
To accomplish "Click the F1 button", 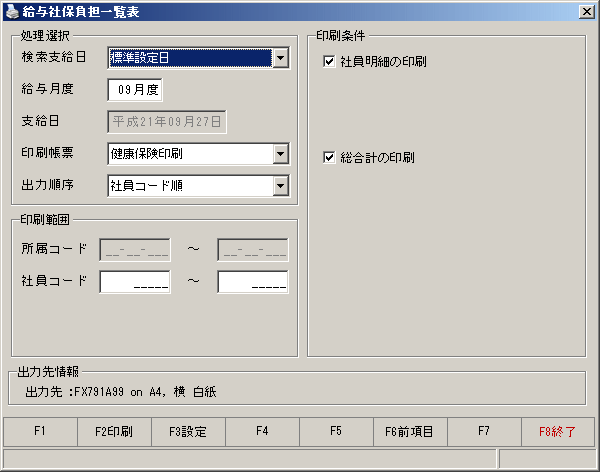I will tap(40, 432).
